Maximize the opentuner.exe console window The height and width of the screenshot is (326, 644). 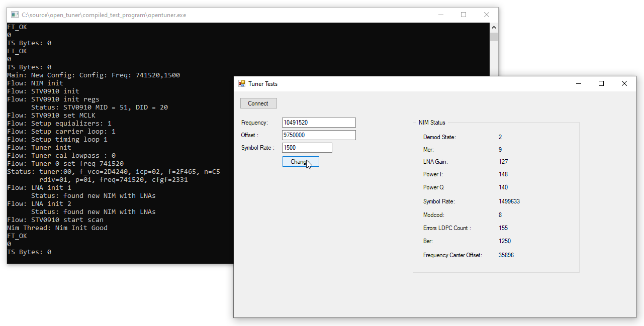click(464, 15)
